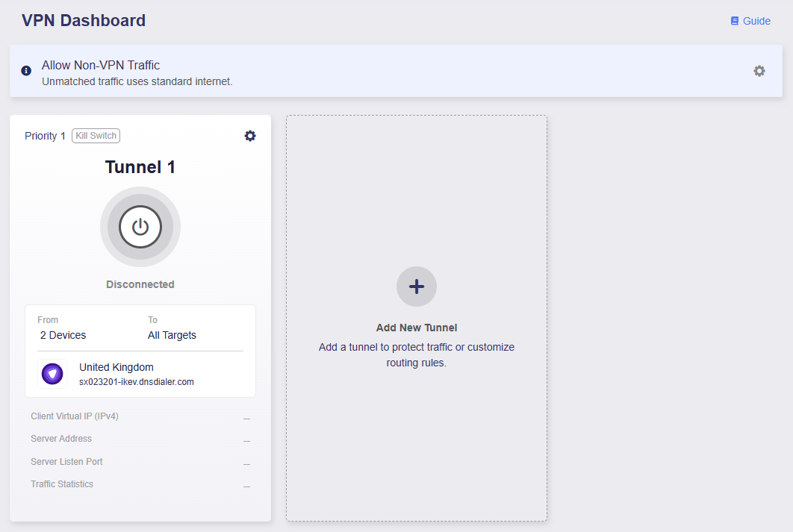
Task: Click the info icon beside Allow Non-VPN Traffic
Action: click(x=25, y=70)
